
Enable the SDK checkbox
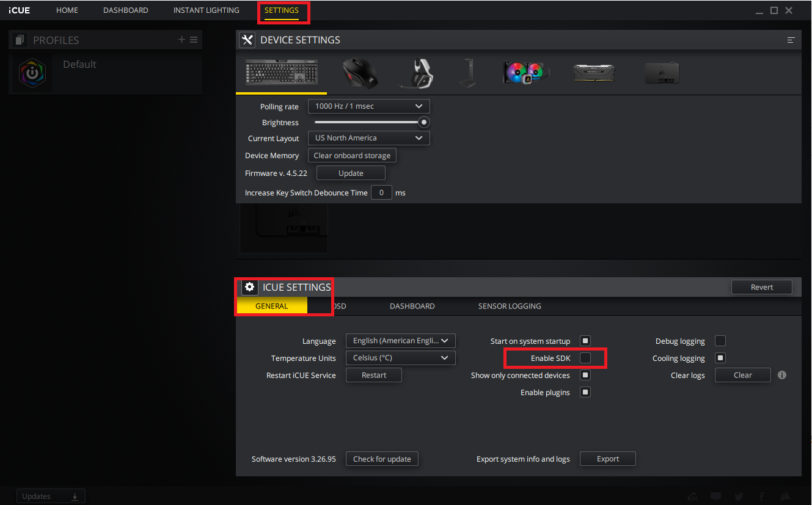pos(585,358)
